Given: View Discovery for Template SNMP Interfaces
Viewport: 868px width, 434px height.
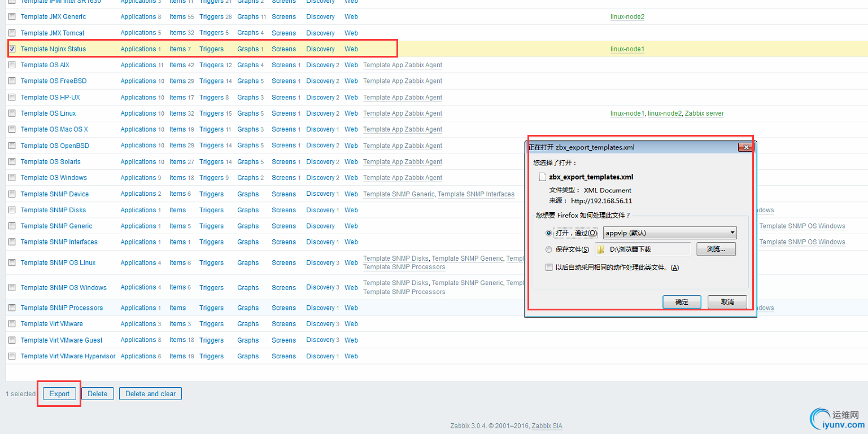Looking at the screenshot, I should pos(321,242).
